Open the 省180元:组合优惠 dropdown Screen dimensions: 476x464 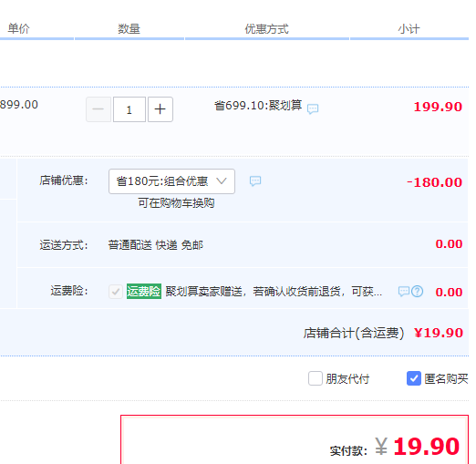click(x=171, y=181)
